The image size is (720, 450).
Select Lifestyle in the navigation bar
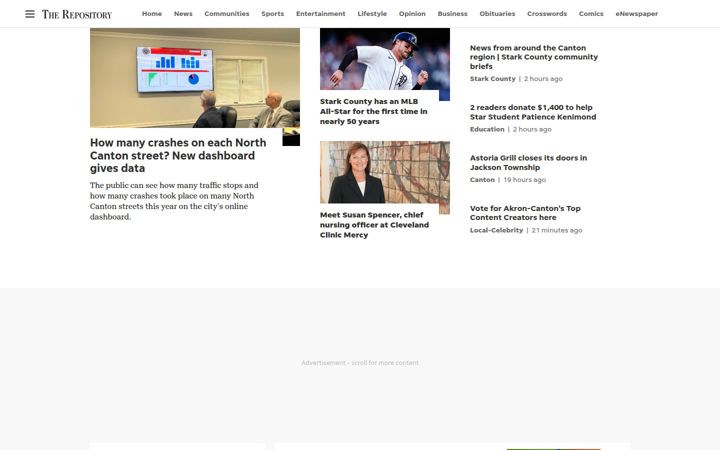point(372,14)
